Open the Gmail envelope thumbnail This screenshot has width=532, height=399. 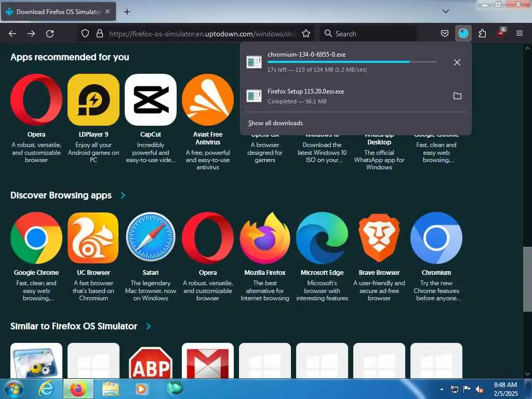(x=208, y=361)
